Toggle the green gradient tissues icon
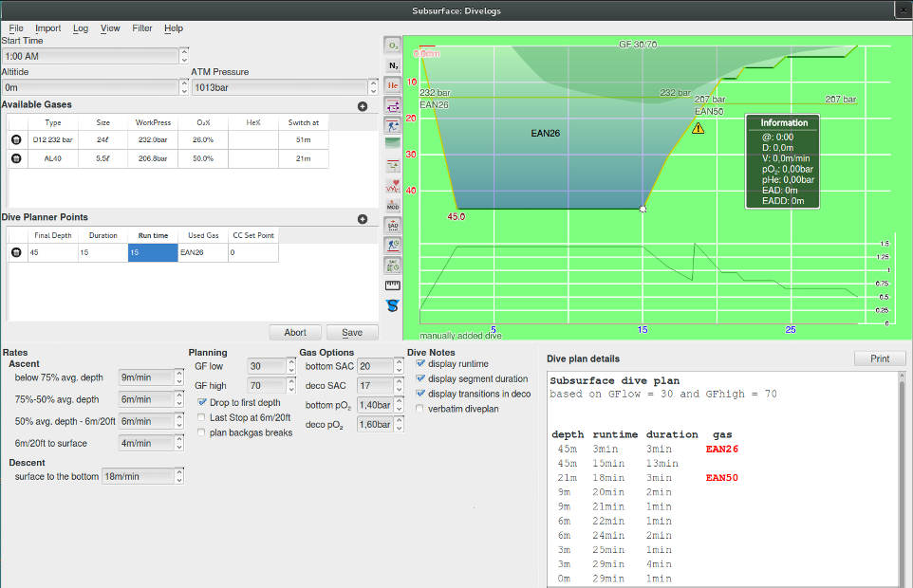The image size is (913, 588). coord(393,142)
